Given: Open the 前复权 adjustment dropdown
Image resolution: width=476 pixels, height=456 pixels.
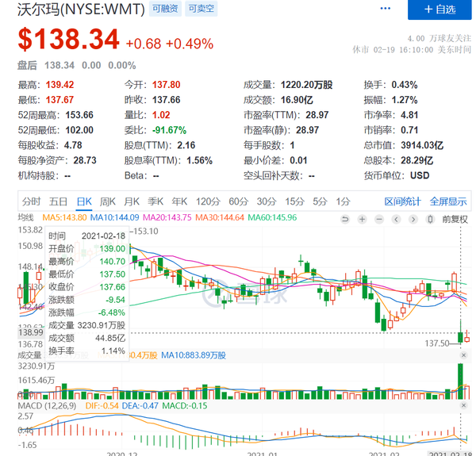Looking at the screenshot, I should pyautogui.click(x=455, y=219).
